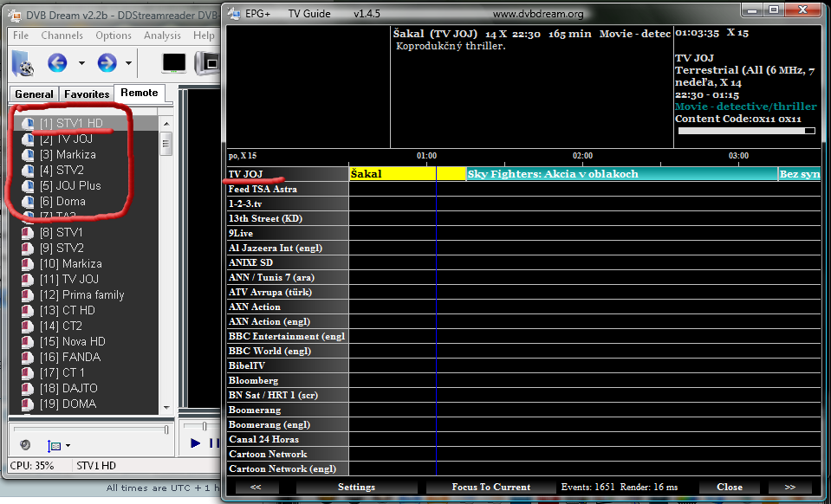Click the pause button in DVB Dream
The image size is (831, 504).
(214, 443)
